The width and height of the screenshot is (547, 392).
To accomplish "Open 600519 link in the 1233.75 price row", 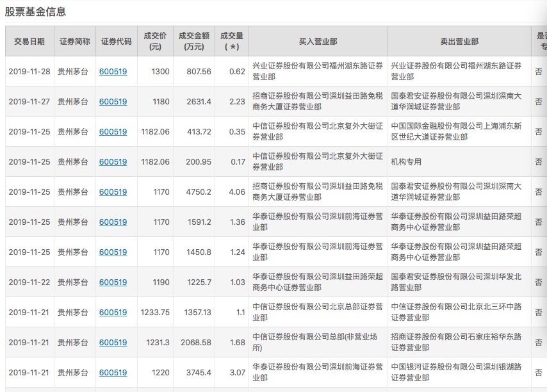I will [x=113, y=312].
